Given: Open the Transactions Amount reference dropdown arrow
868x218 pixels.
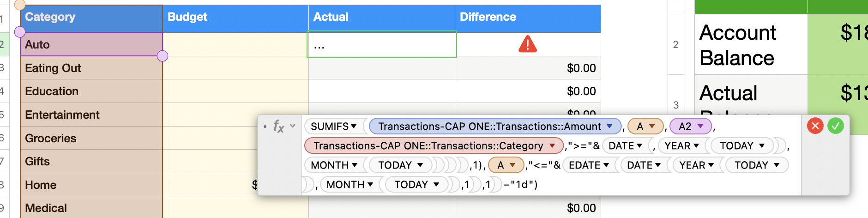Looking at the screenshot, I should coord(609,126).
